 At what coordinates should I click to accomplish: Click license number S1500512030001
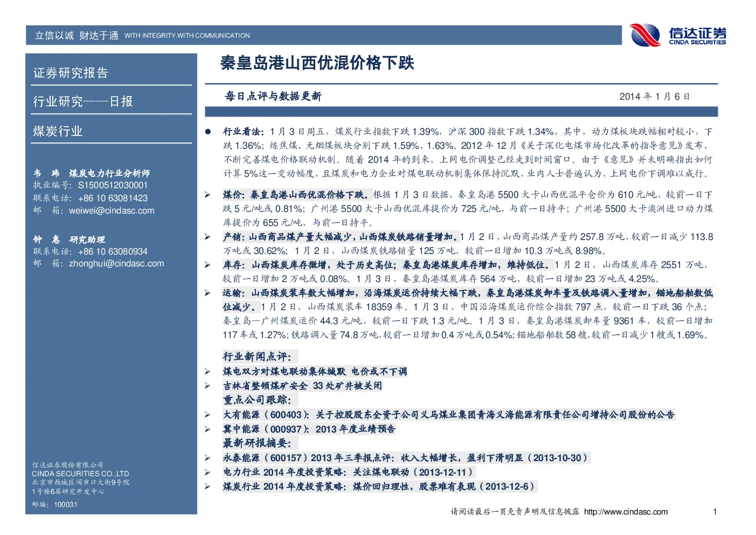pos(113,185)
